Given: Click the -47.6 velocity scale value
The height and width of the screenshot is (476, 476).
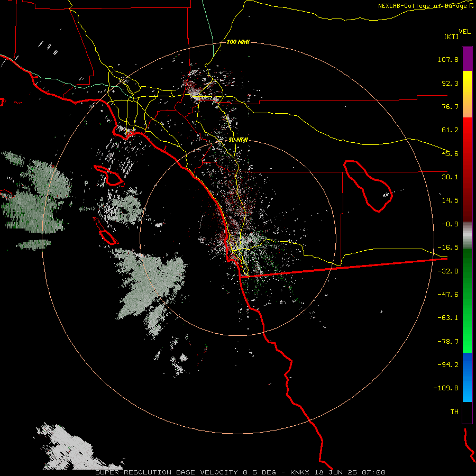Looking at the screenshot, I should (x=448, y=295).
